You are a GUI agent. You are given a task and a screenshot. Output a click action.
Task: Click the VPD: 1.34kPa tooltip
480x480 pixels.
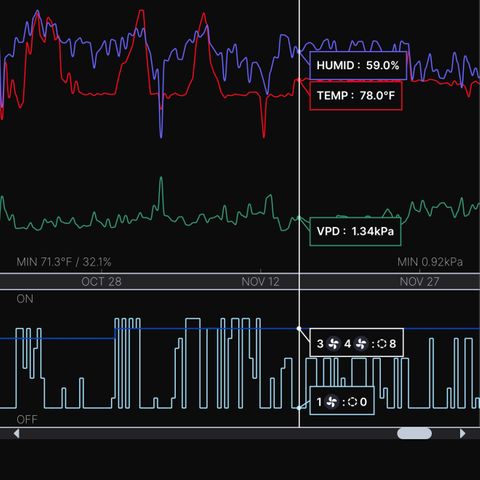pyautogui.click(x=355, y=231)
